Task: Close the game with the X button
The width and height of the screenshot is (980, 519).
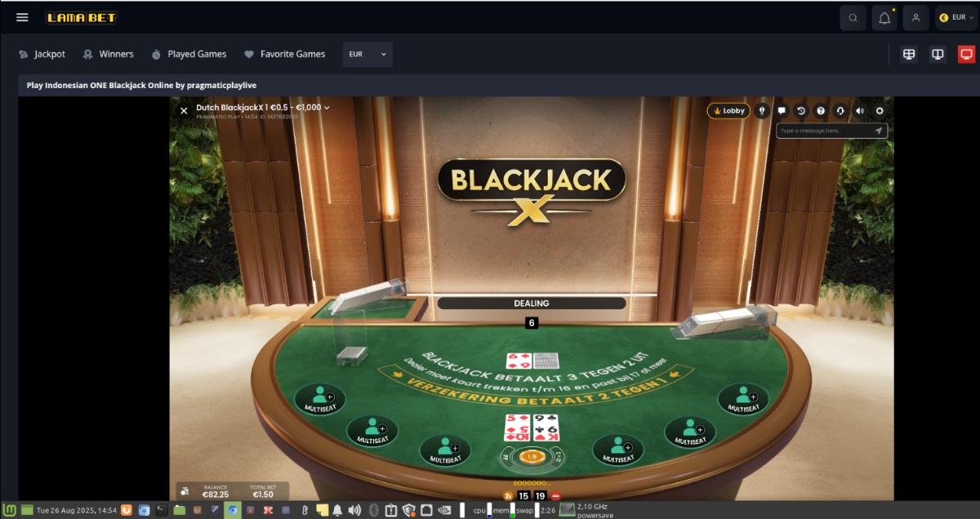Action: [x=184, y=110]
